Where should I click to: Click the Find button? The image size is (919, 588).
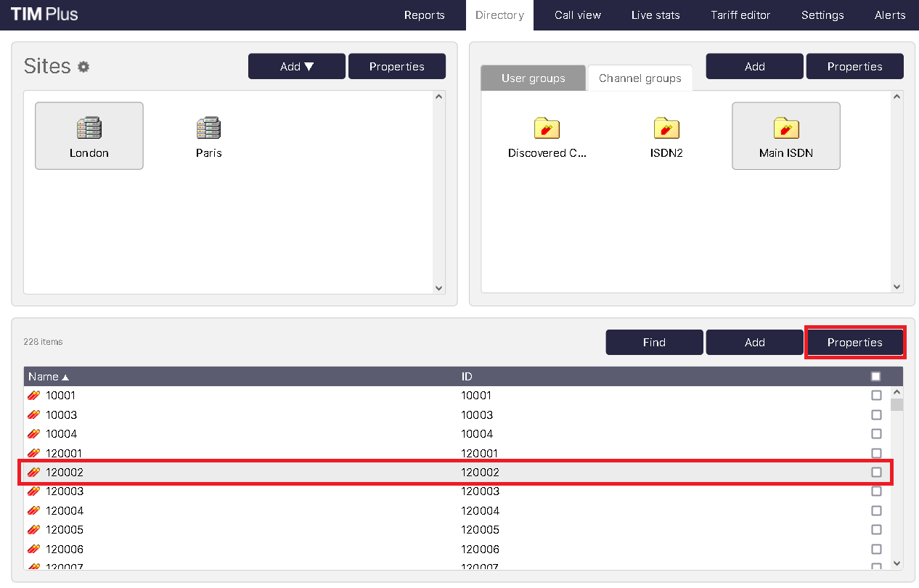[x=654, y=343]
